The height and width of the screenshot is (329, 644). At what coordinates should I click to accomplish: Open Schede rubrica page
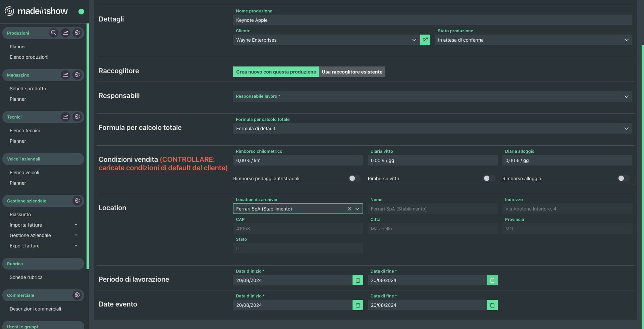point(26,277)
